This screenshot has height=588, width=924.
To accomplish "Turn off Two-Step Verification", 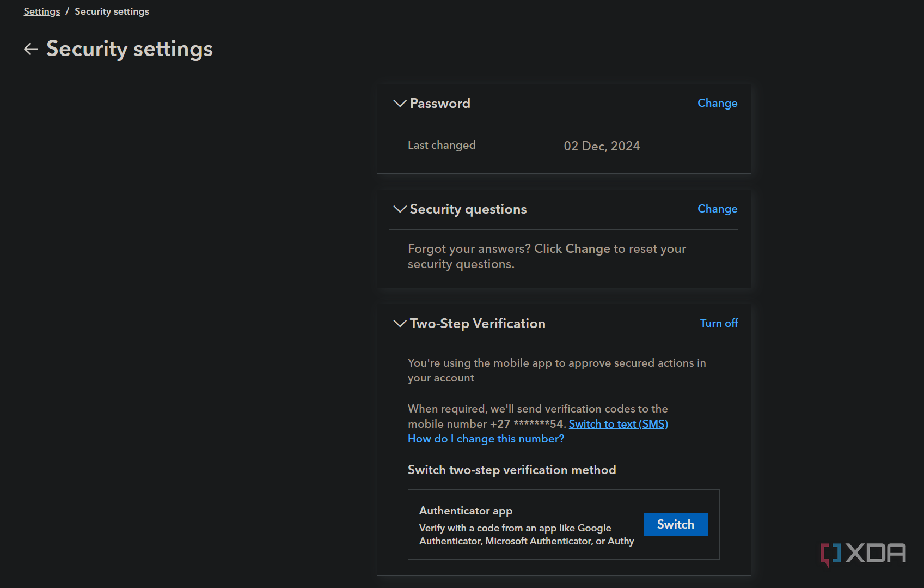I will pyautogui.click(x=719, y=323).
